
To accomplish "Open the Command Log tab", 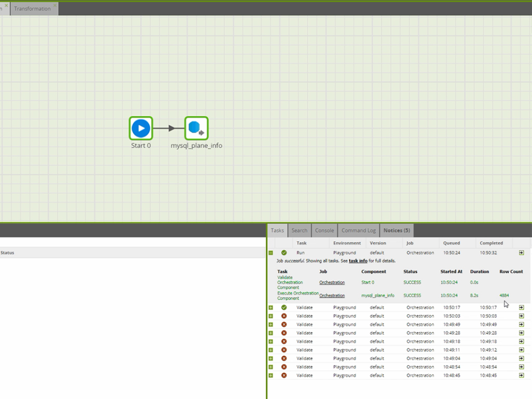I will tap(358, 230).
